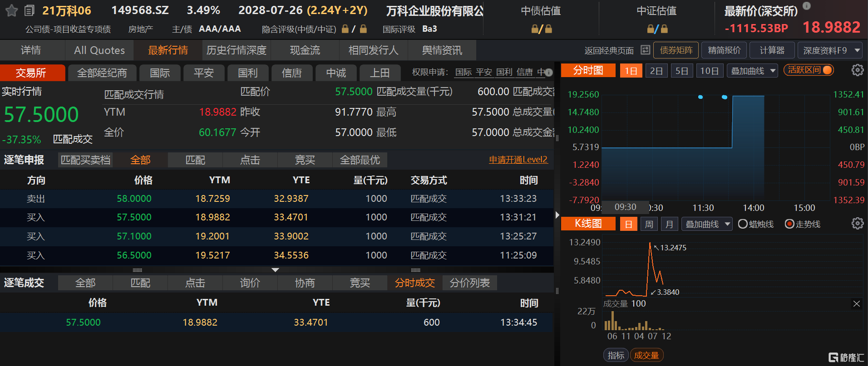
Task: Open the document icon beside 21万科06
Action: point(30,10)
